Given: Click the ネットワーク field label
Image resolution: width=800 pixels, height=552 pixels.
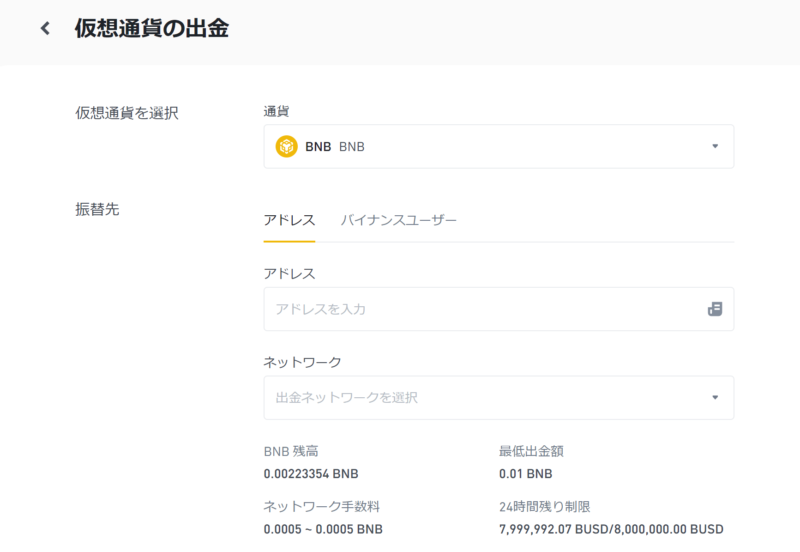Looking at the screenshot, I should 302,362.
